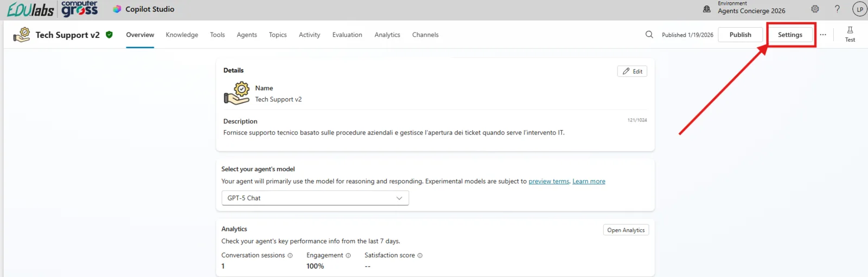Click the Copilot Studio logo icon
The height and width of the screenshot is (277, 868).
pyautogui.click(x=117, y=9)
